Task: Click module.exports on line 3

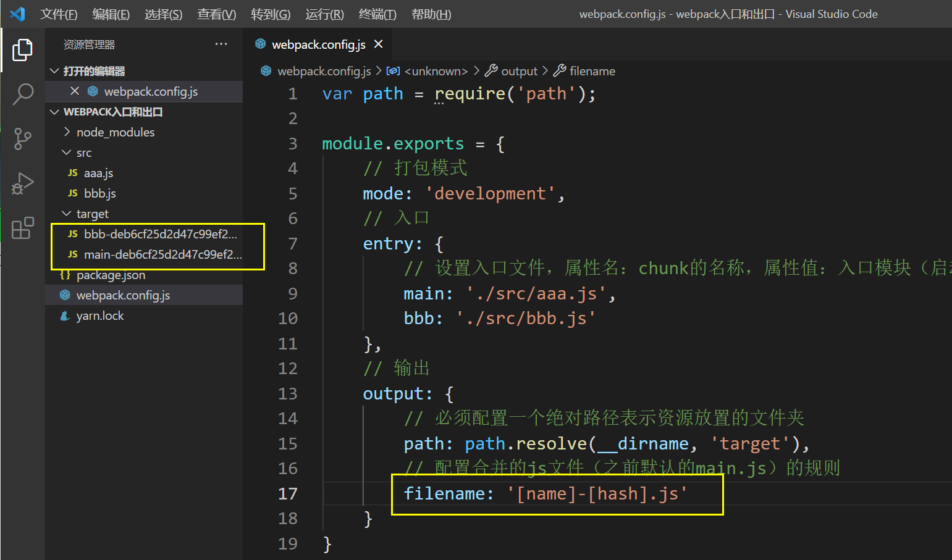Action: pyautogui.click(x=393, y=144)
